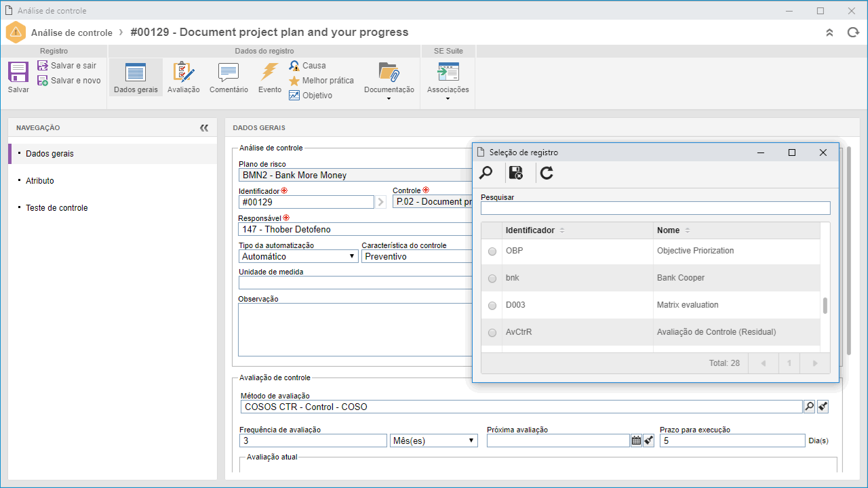This screenshot has height=488, width=868.
Task: Sort by the Identificador column header
Action: (578, 230)
